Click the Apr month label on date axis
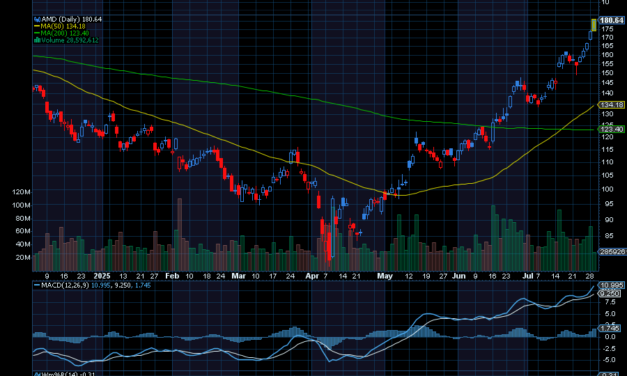 click(x=312, y=276)
